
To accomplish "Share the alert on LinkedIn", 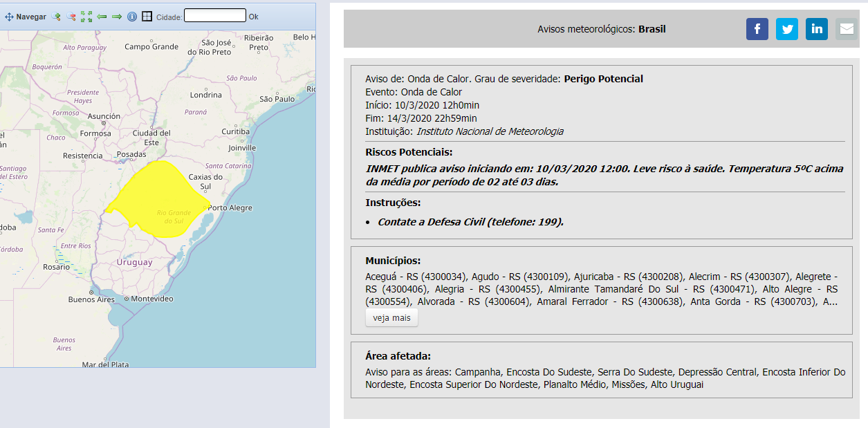I will pos(817,29).
